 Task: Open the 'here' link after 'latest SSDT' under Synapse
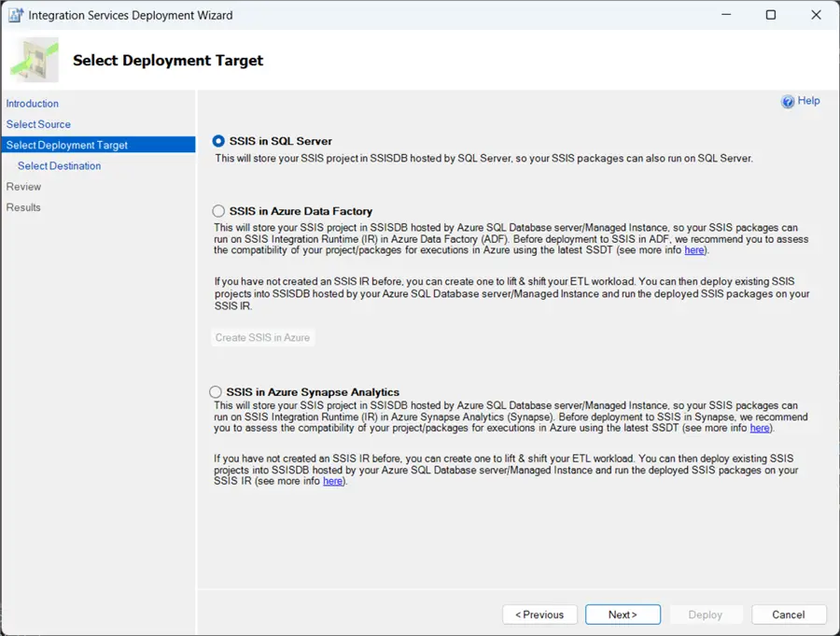760,428
